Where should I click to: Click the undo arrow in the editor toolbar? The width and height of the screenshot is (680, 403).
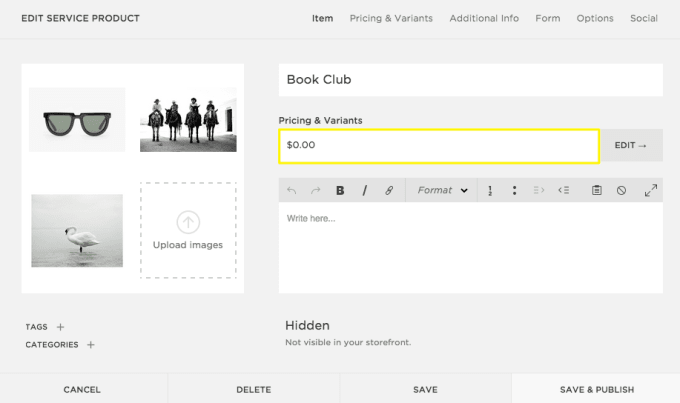coord(291,190)
